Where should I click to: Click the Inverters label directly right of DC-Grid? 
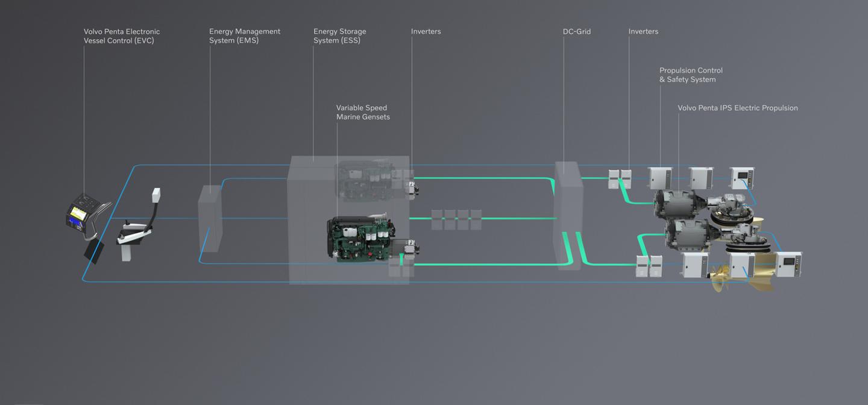click(x=643, y=31)
